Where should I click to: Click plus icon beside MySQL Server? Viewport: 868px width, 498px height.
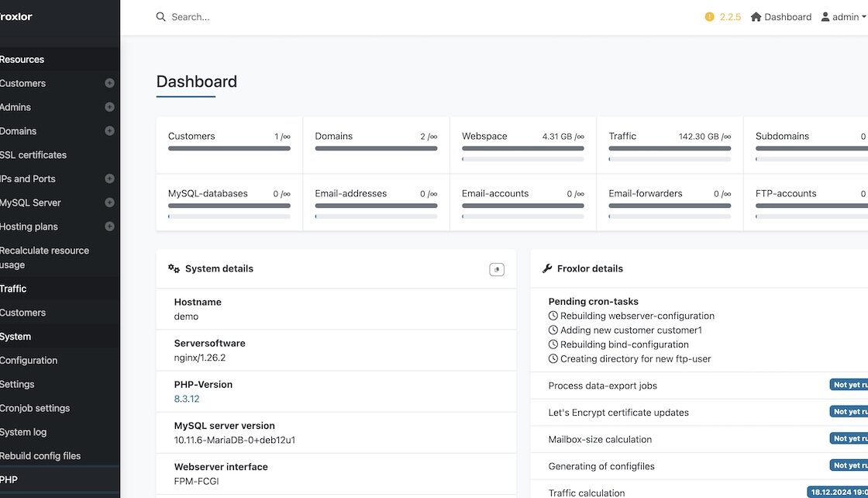pyautogui.click(x=109, y=202)
